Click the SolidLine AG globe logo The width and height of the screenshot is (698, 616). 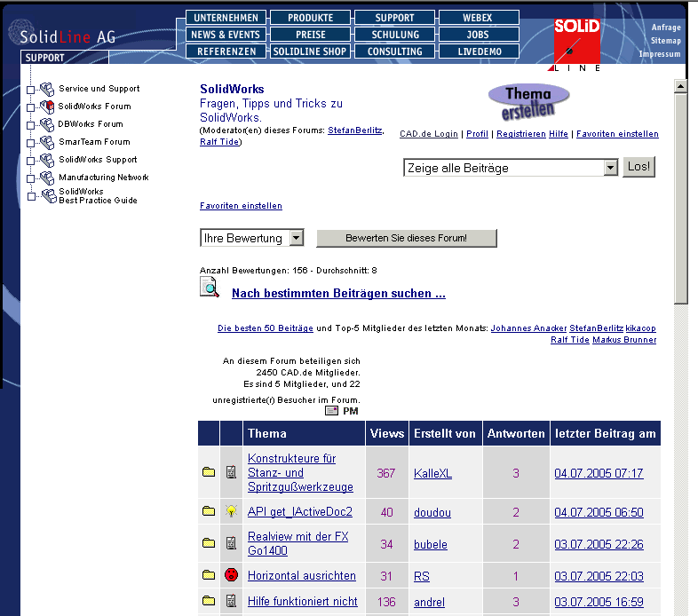20,31
